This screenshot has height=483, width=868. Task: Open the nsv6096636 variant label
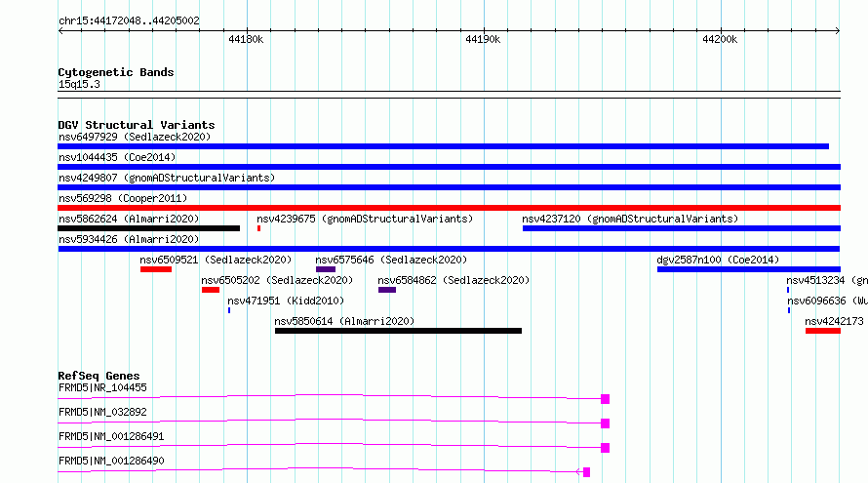tap(827, 301)
